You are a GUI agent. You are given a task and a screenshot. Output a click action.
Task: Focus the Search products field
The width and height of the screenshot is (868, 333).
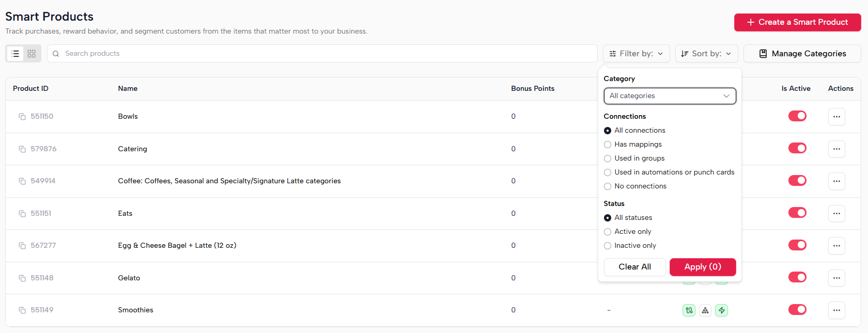click(322, 54)
